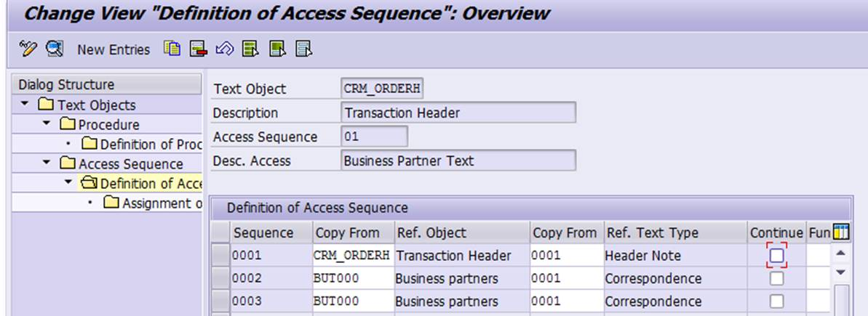Click the Text Objects folder icon
The image size is (868, 316).
coord(46,105)
